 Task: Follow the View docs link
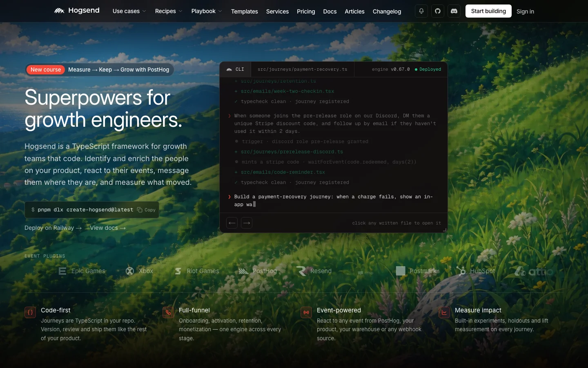108,228
